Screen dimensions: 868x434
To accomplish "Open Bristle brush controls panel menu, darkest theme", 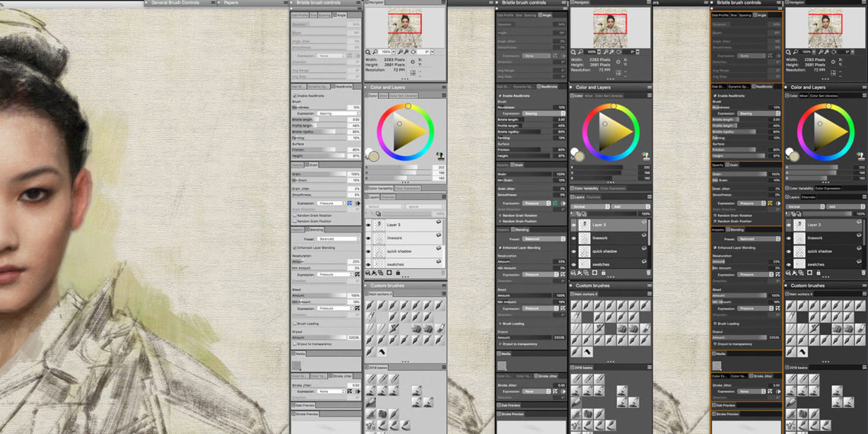I will pos(779,3).
